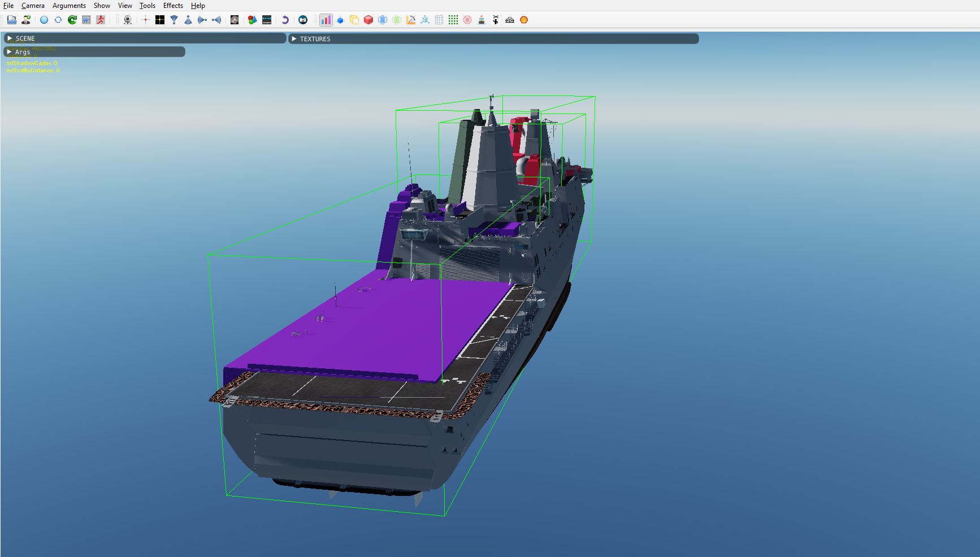
Task: Click the green translucent cube icon
Action: pyautogui.click(x=397, y=20)
